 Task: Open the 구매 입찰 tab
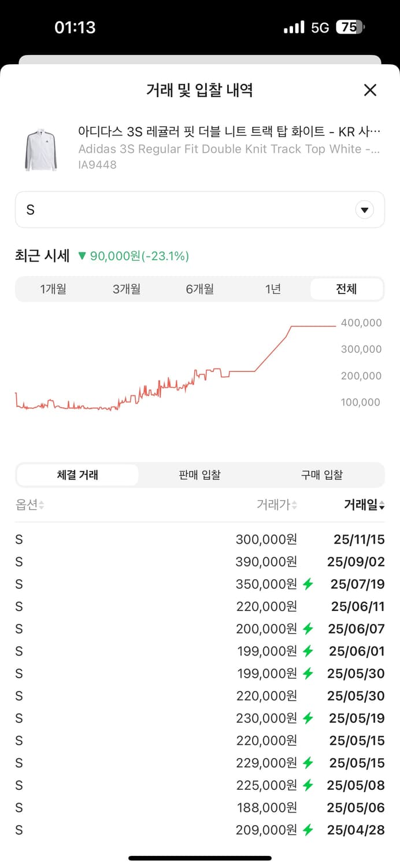click(x=322, y=475)
